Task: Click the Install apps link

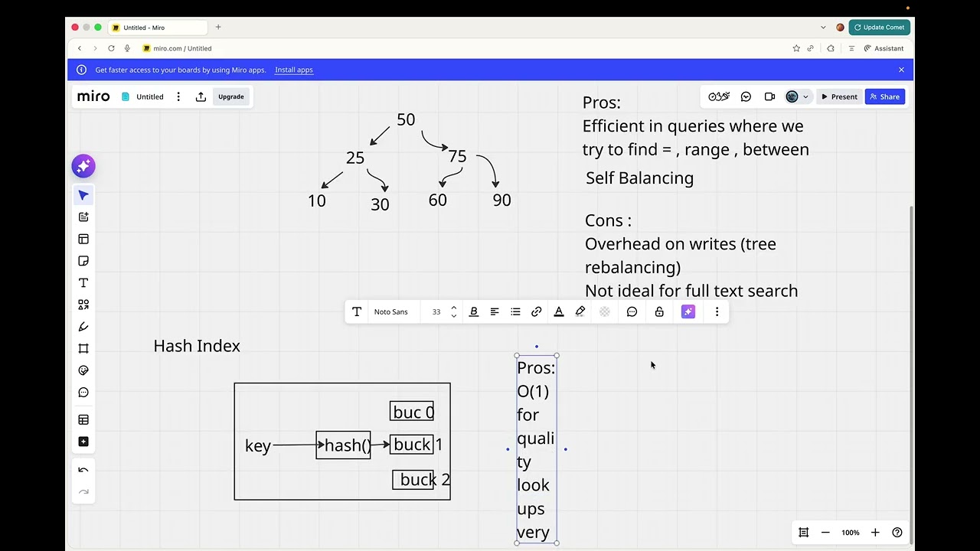Action: point(294,70)
